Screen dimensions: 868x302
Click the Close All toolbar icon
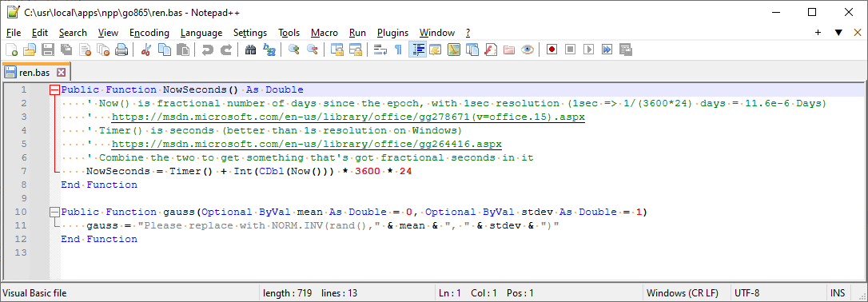click(x=103, y=50)
